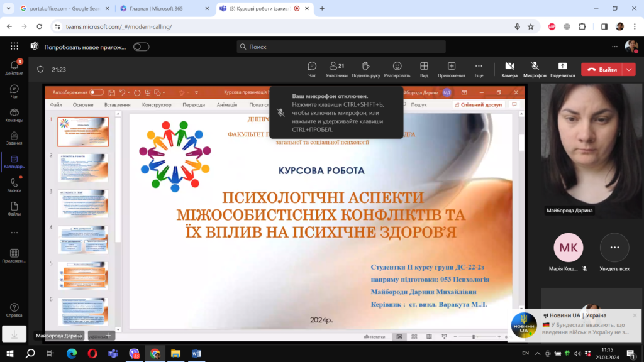Open Calendar in Teams sidebar
The height and width of the screenshot is (362, 644).
(x=14, y=162)
